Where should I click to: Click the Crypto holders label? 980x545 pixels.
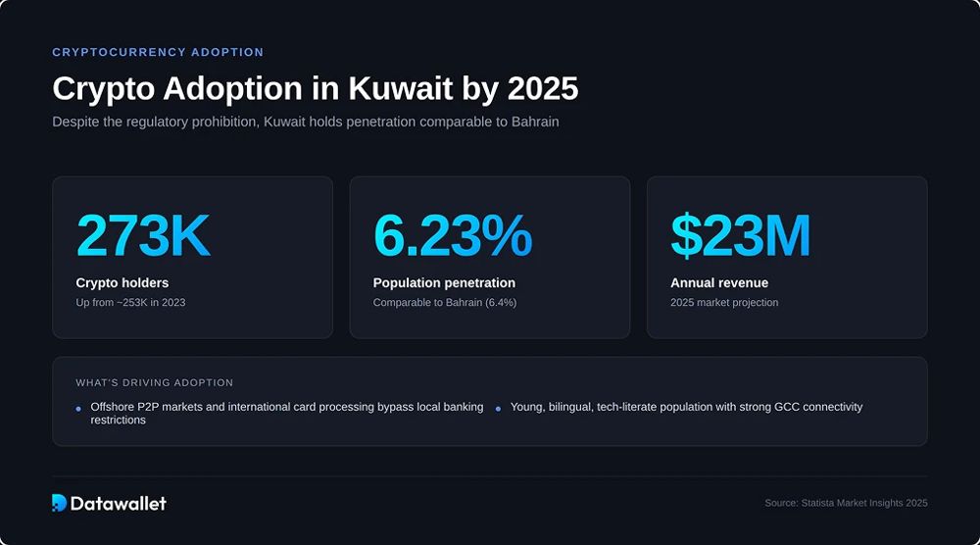[122, 282]
